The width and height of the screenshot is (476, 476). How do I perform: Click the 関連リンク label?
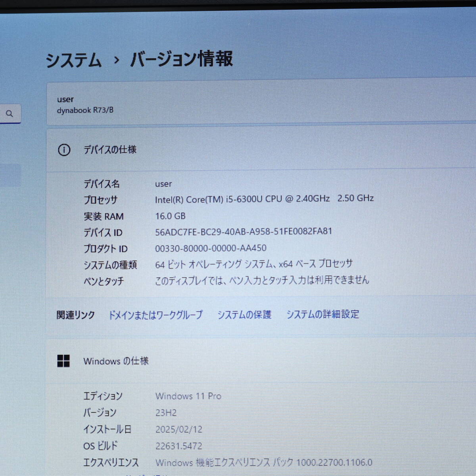tap(75, 315)
